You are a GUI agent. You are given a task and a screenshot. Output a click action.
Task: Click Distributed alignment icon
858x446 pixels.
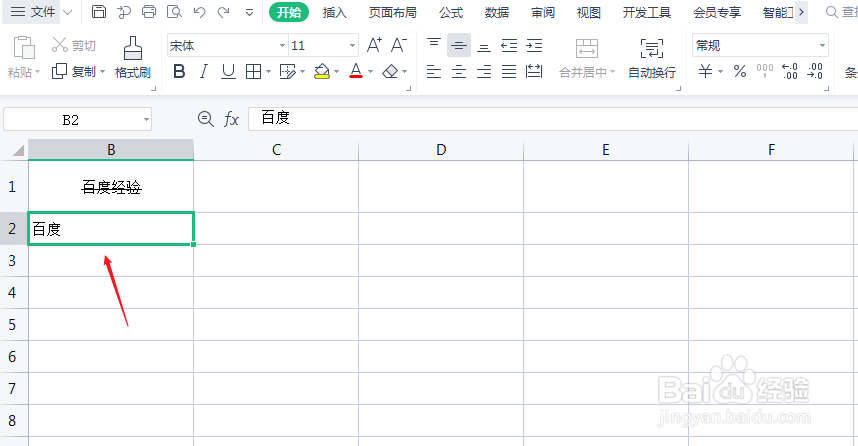[534, 71]
